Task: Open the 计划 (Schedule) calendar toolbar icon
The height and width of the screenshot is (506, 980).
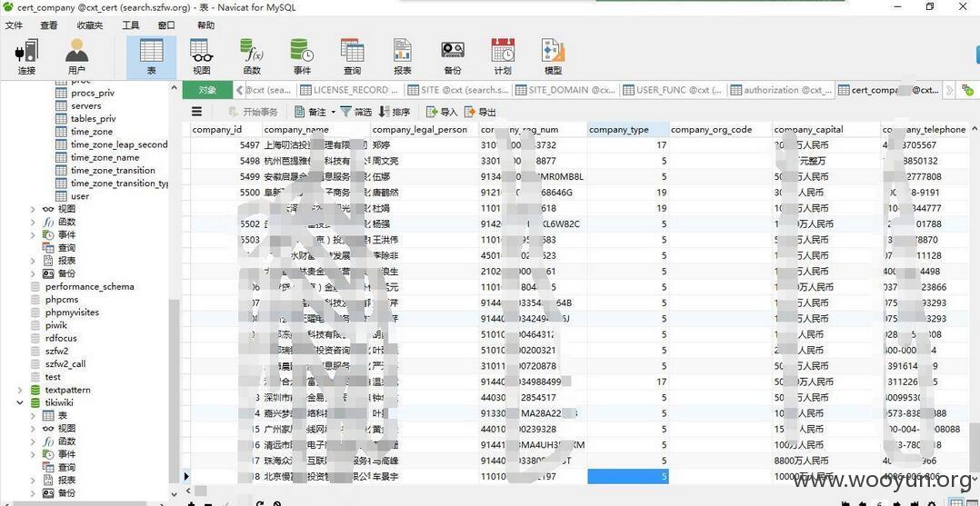Action: (x=503, y=57)
